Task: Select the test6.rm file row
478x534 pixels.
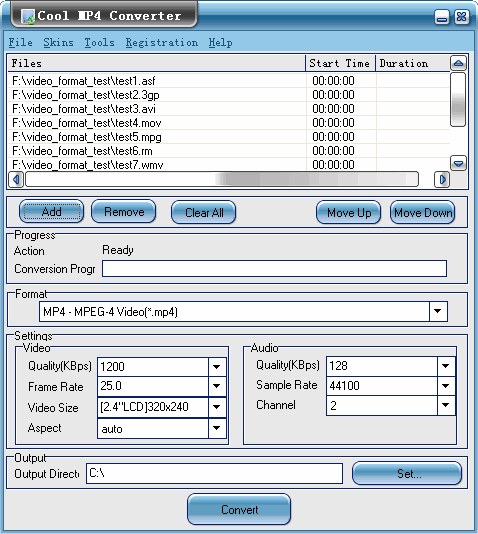Action: 229,151
